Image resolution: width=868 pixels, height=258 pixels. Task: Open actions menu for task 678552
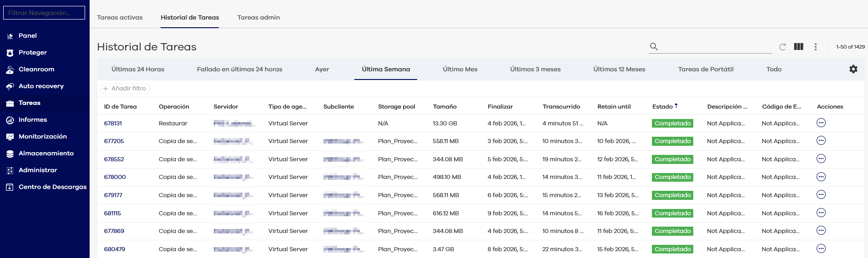[821, 159]
